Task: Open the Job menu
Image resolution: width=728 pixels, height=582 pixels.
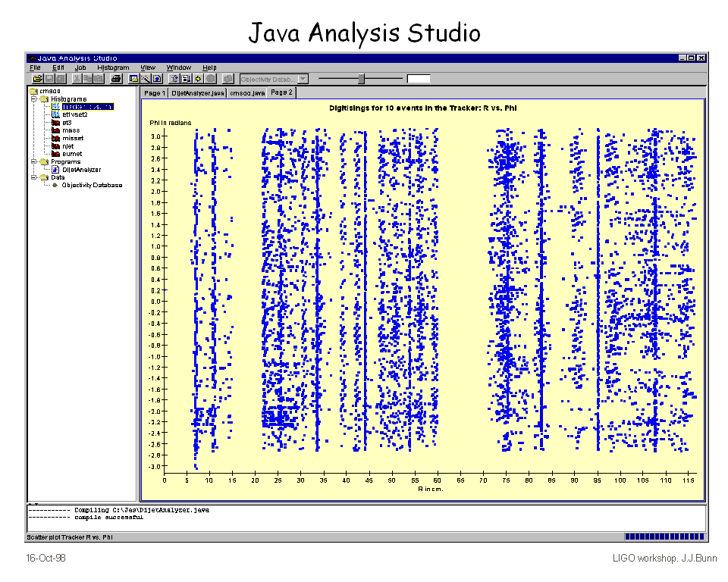Action: click(x=80, y=67)
